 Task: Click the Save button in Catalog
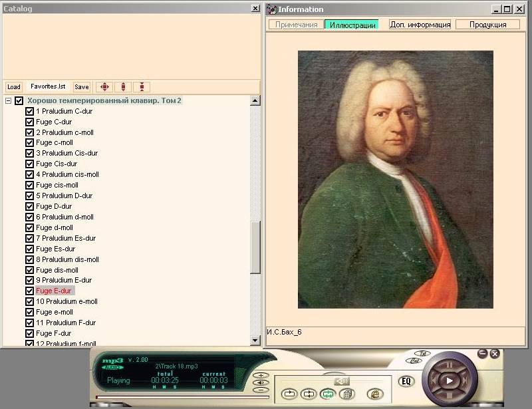(x=82, y=87)
